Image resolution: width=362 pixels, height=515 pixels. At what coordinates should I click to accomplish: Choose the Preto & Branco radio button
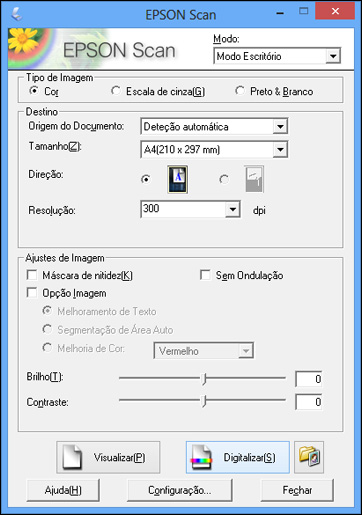(x=240, y=91)
